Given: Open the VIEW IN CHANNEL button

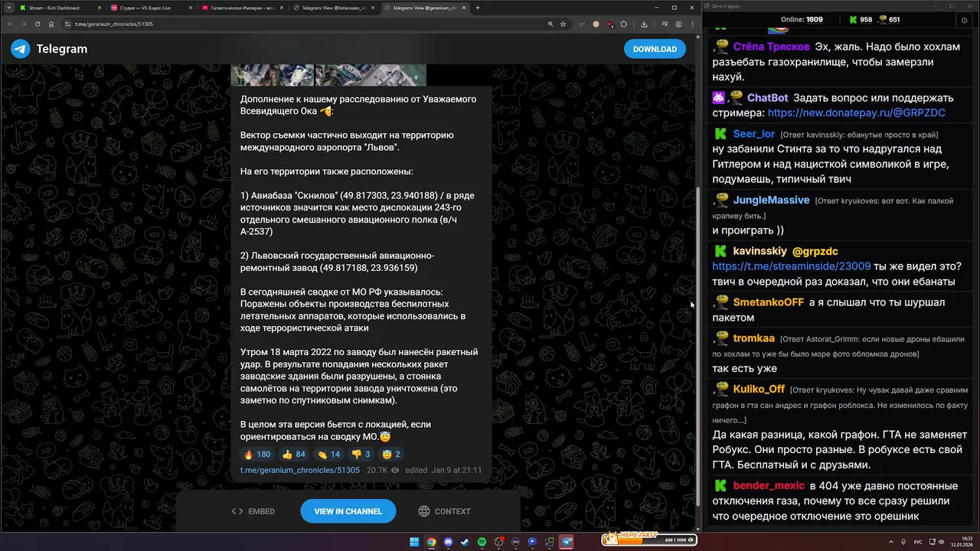Looking at the screenshot, I should [x=348, y=511].
